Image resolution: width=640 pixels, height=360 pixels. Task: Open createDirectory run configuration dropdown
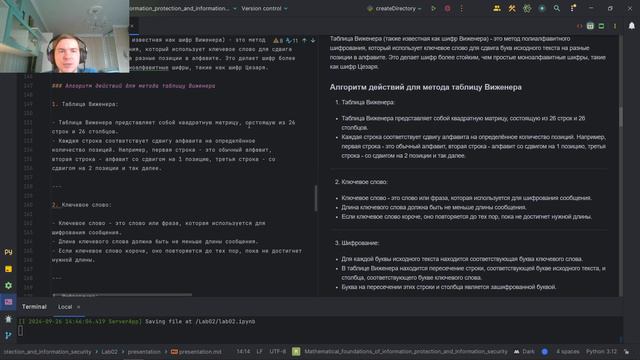394,9
